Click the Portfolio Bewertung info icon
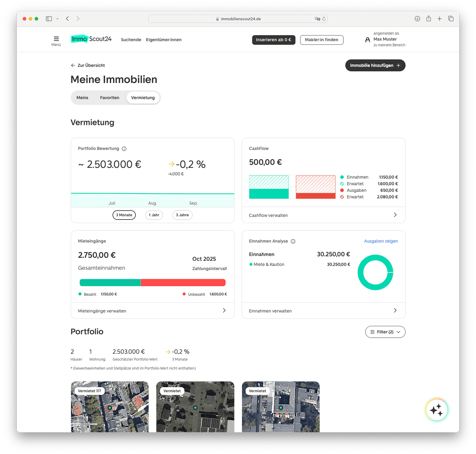Screen dimensions: 476x454 click(124, 149)
